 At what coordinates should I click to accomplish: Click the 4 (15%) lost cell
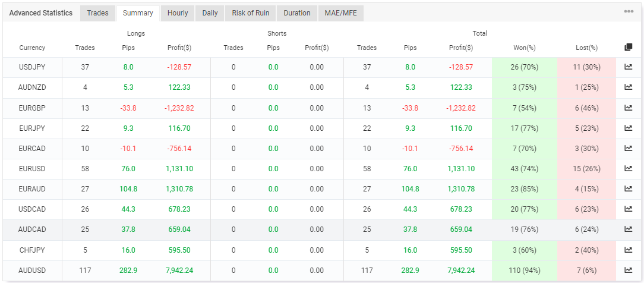(x=586, y=189)
